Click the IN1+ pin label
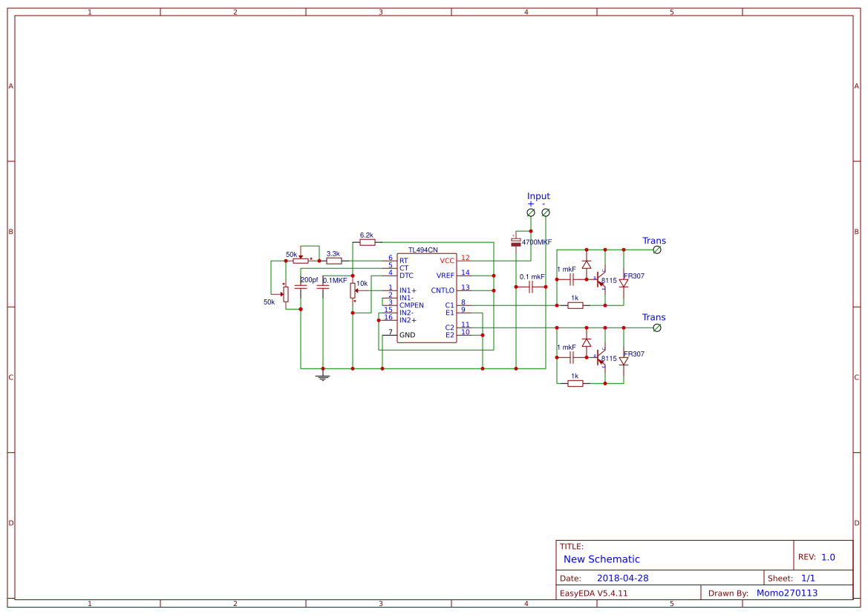The height and width of the screenshot is (615, 868). pyautogui.click(x=408, y=290)
